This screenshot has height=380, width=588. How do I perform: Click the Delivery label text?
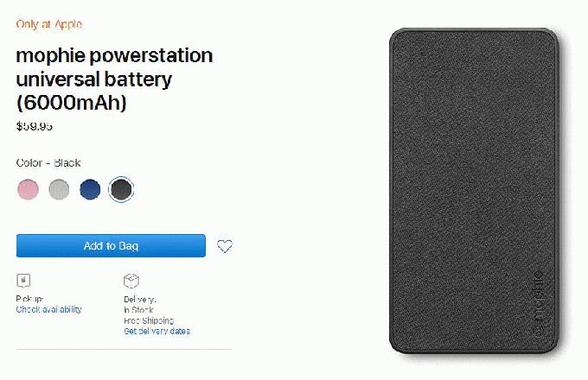(140, 299)
